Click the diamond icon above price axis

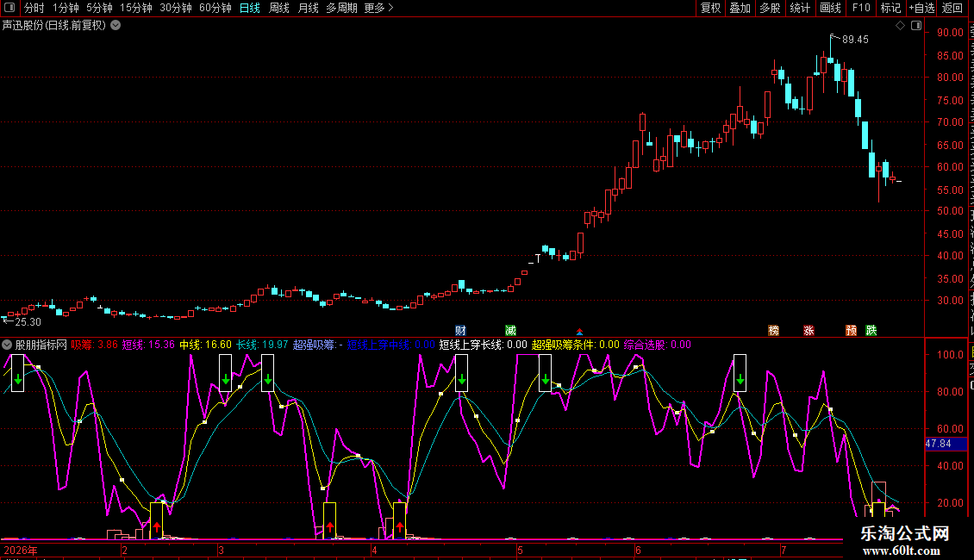click(x=900, y=26)
